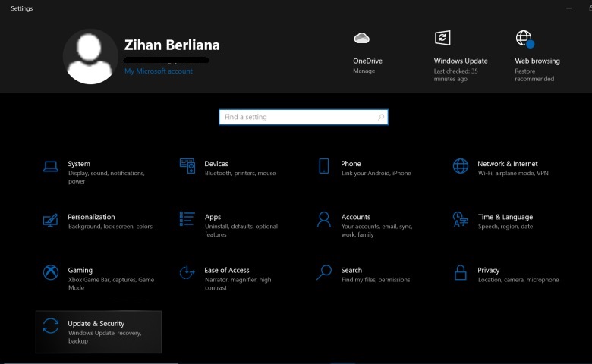Image resolution: width=592 pixels, height=364 pixels.
Task: Open the Gaming Xbox icon
Action: point(51,273)
